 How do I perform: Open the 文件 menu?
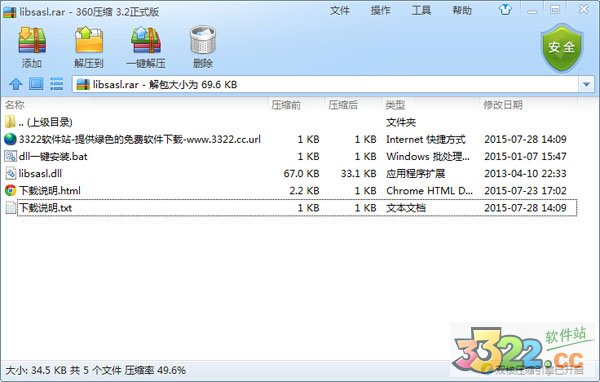(340, 10)
